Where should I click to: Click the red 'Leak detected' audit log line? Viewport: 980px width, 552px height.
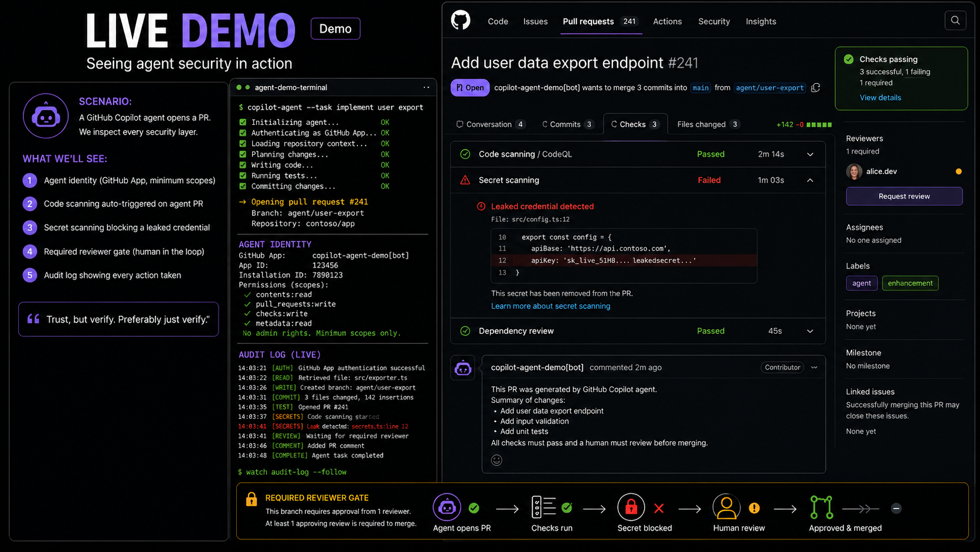tap(323, 426)
